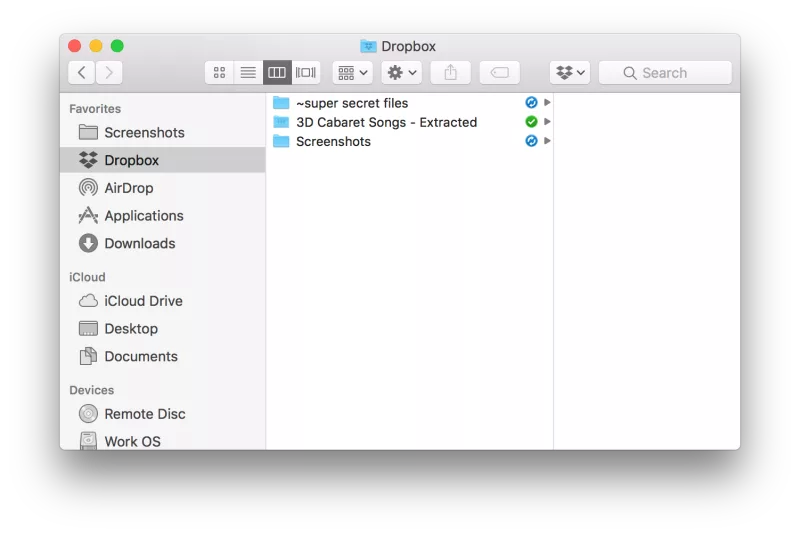Open Downloads from the sidebar
The image size is (800, 535).
(162, 243)
